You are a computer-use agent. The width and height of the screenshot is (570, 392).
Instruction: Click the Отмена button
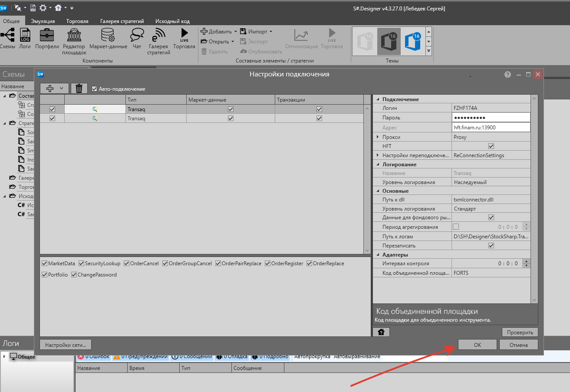coord(519,345)
